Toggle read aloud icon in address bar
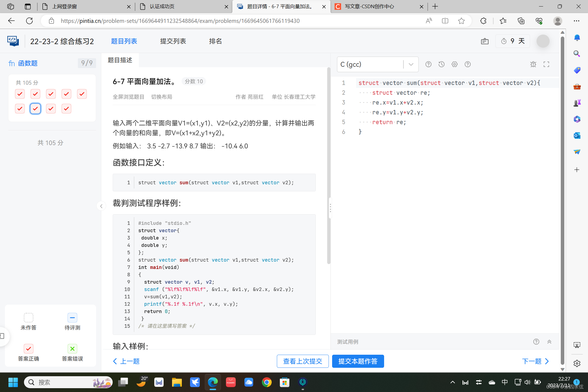The height and width of the screenshot is (392, 588). tap(429, 21)
